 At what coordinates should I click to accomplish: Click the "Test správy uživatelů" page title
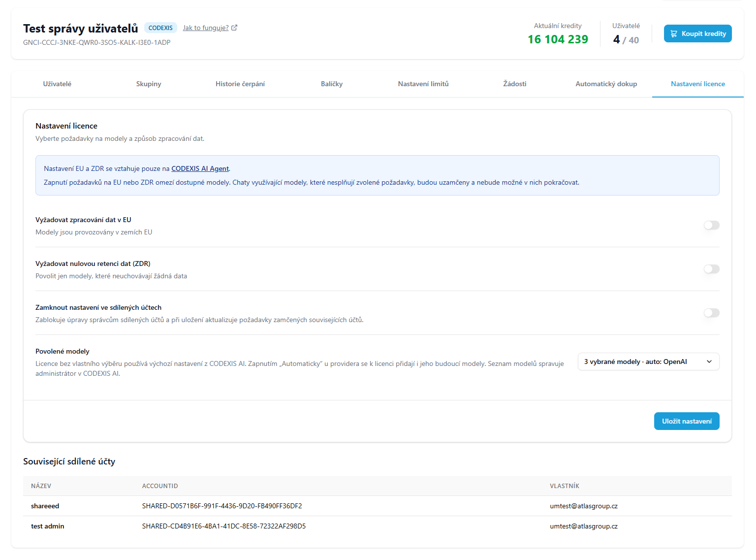[x=81, y=28]
